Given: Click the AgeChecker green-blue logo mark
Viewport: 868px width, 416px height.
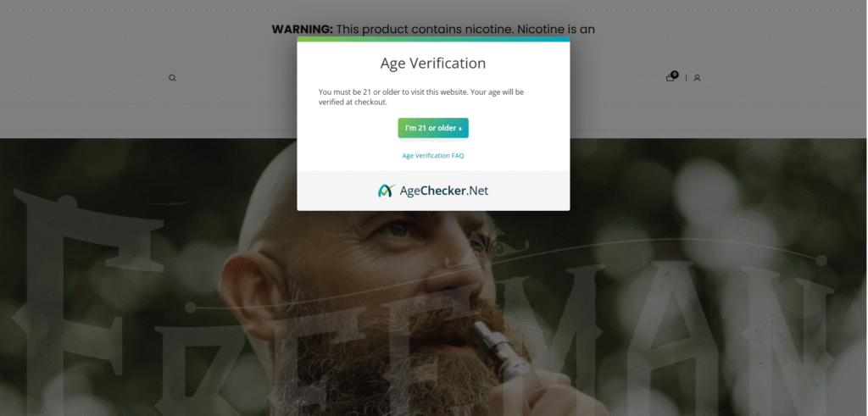Looking at the screenshot, I should point(387,191).
